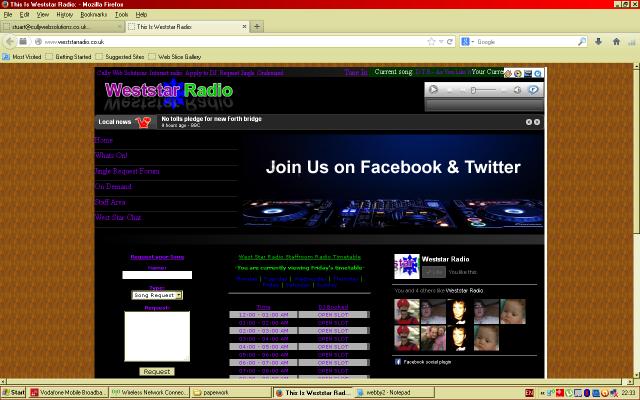Switch to the stuart@cullywebsolutions.co.uk tab

[60, 26]
